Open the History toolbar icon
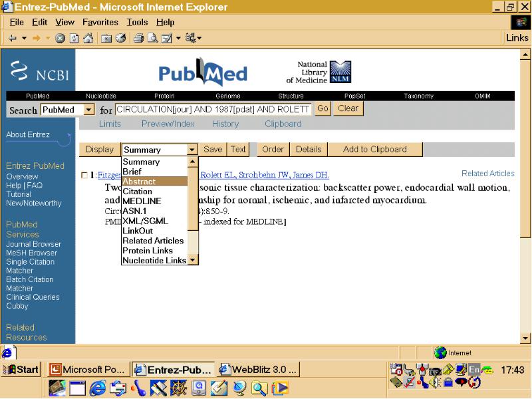The image size is (532, 399). pos(121,38)
